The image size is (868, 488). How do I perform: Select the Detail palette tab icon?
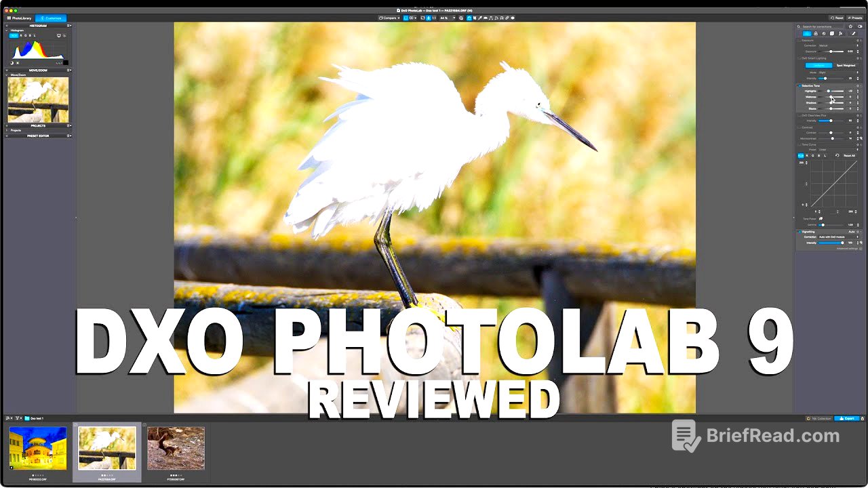[824, 34]
